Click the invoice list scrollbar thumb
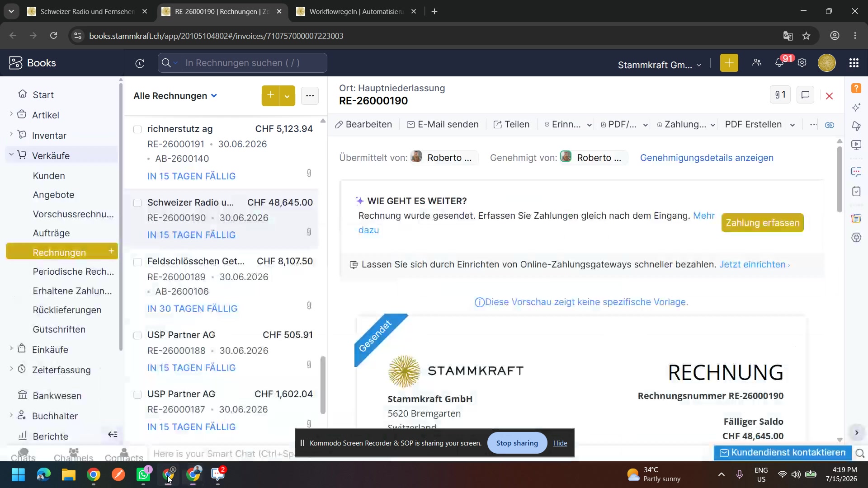Viewport: 868px width, 488px height. [323, 385]
